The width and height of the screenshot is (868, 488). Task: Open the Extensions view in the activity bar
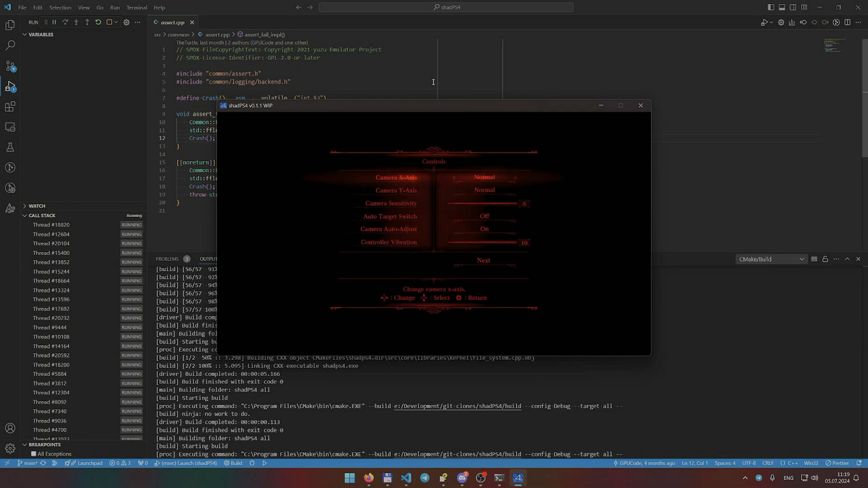pyautogui.click(x=10, y=107)
